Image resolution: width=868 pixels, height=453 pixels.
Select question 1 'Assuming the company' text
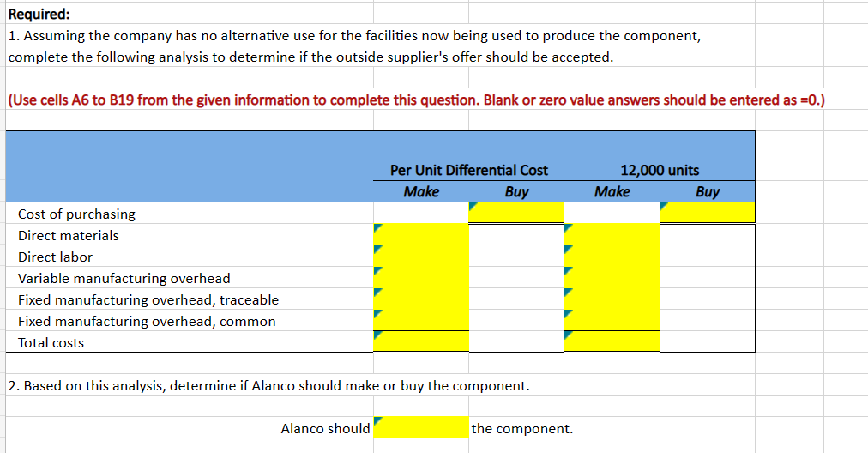click(354, 46)
